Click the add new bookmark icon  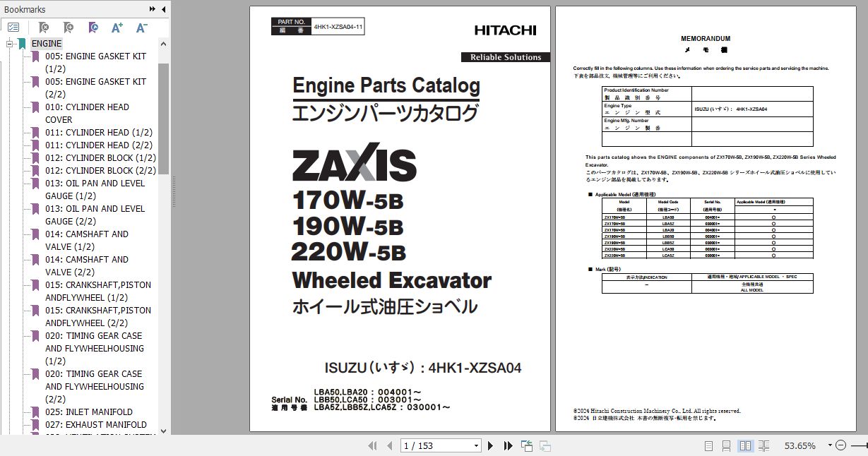[x=69, y=28]
